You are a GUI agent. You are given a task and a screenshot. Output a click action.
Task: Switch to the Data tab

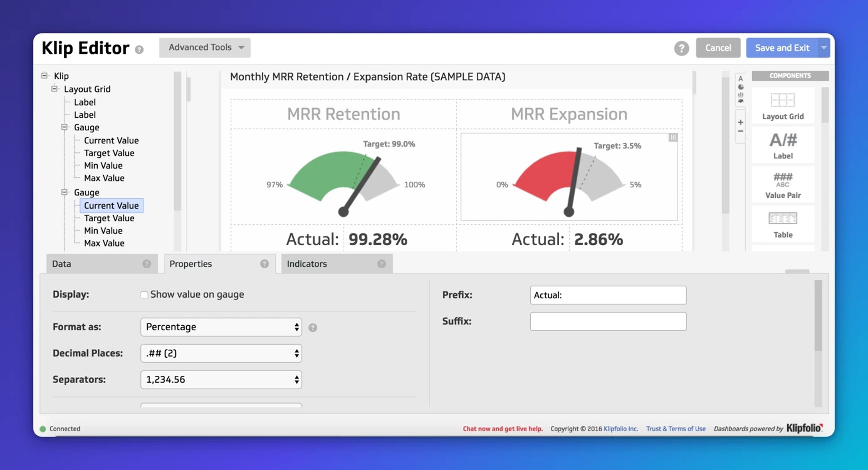click(x=102, y=264)
